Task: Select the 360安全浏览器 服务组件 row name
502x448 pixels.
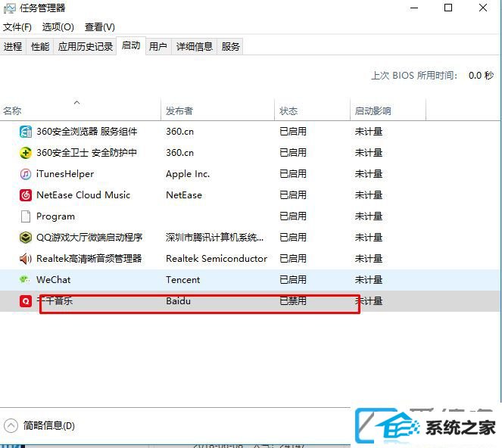Action: 87,132
